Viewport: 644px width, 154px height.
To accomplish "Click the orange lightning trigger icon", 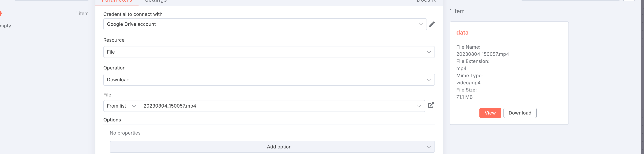I will pos(1,13).
